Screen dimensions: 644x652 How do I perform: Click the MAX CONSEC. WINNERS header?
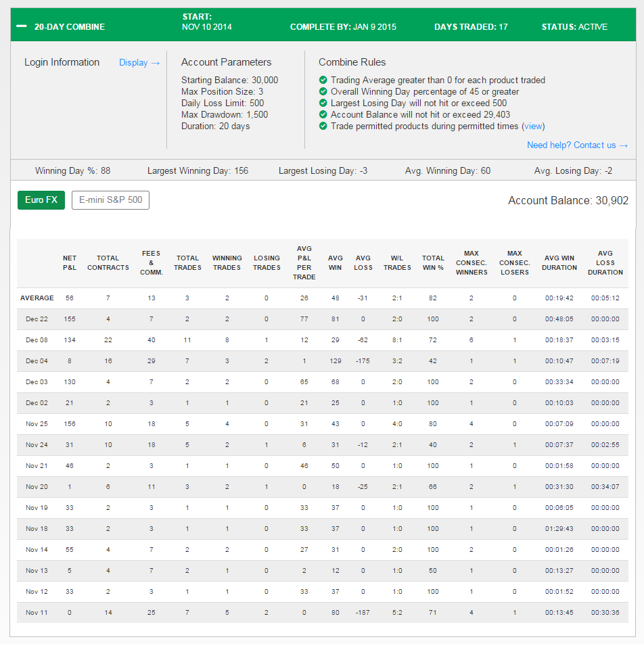coord(471,263)
